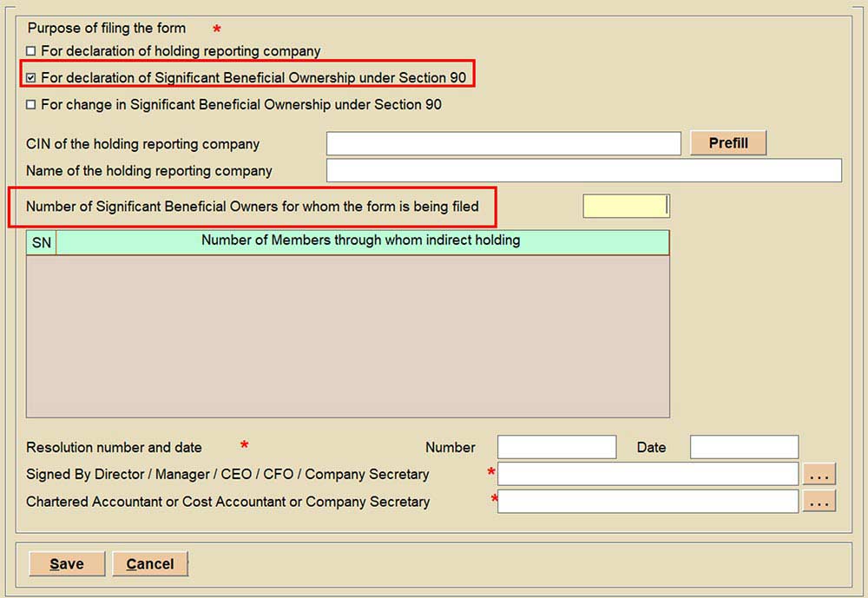Click the 'Resolution number and date' label
Viewport: 868px width, 598px height.
click(114, 448)
